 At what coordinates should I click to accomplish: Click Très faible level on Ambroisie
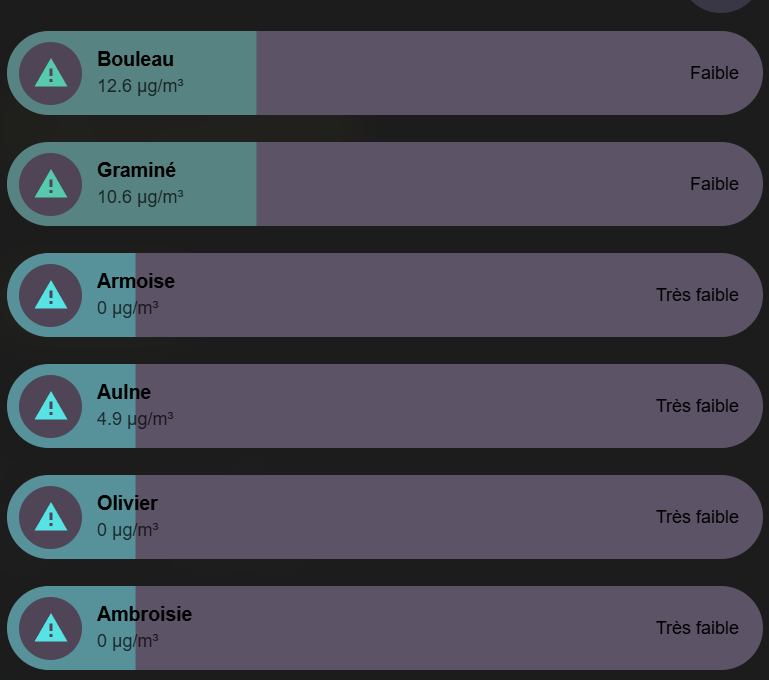697,628
